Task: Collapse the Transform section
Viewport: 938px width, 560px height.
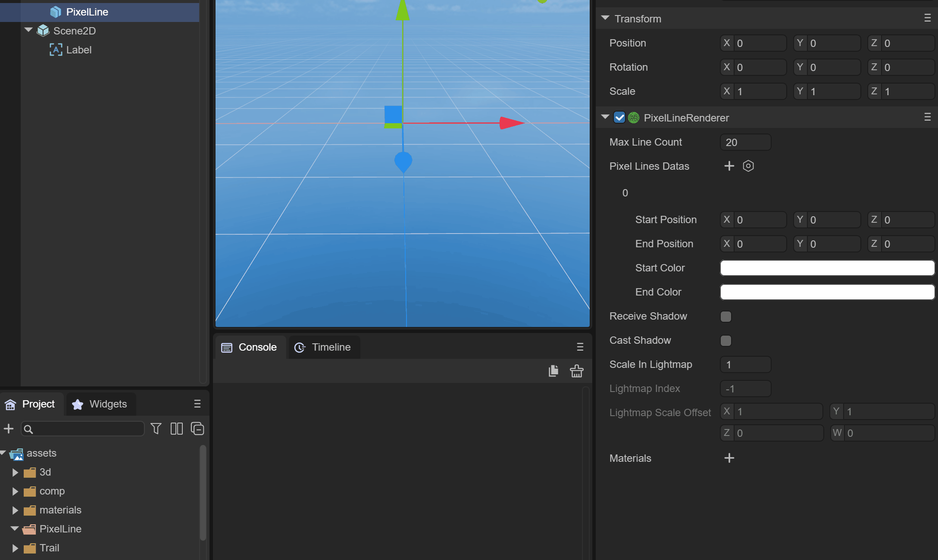Action: point(605,19)
